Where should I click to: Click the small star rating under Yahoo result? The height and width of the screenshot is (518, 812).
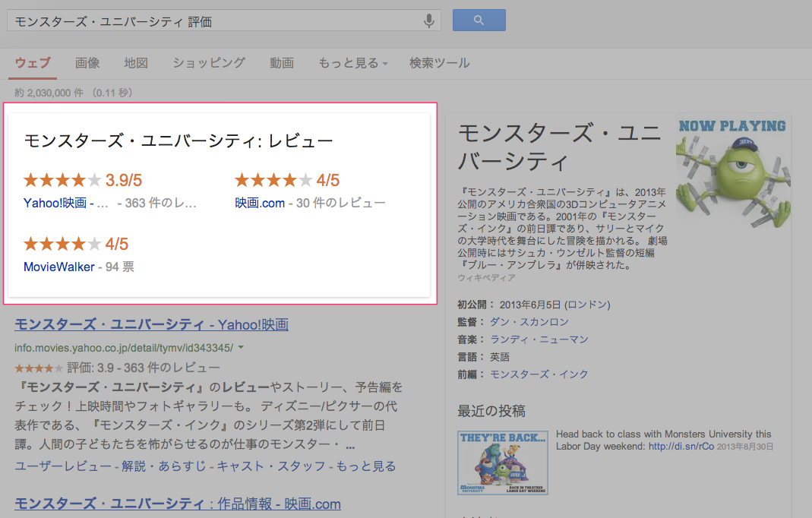pos(39,368)
